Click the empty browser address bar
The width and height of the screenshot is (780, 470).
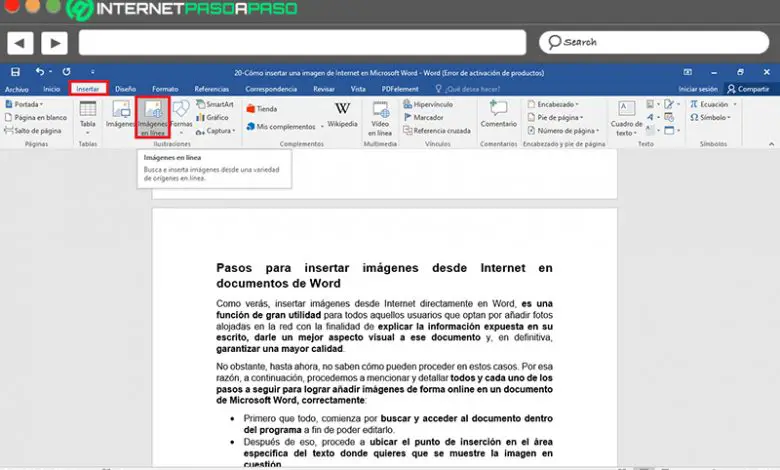pos(302,42)
